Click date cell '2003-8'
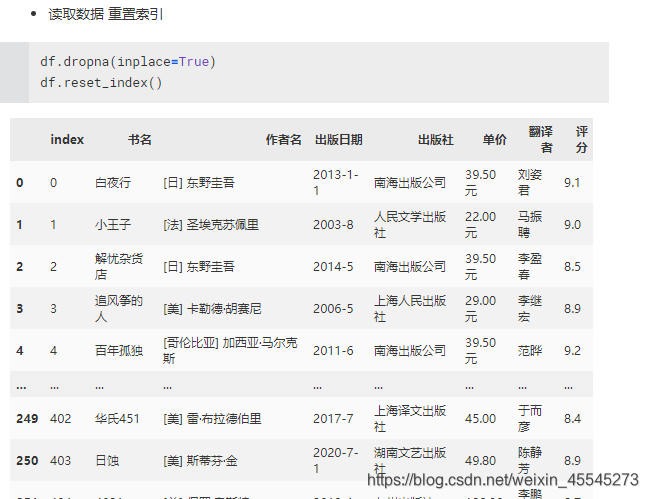Screen dimensions: 649x499 click(x=333, y=225)
